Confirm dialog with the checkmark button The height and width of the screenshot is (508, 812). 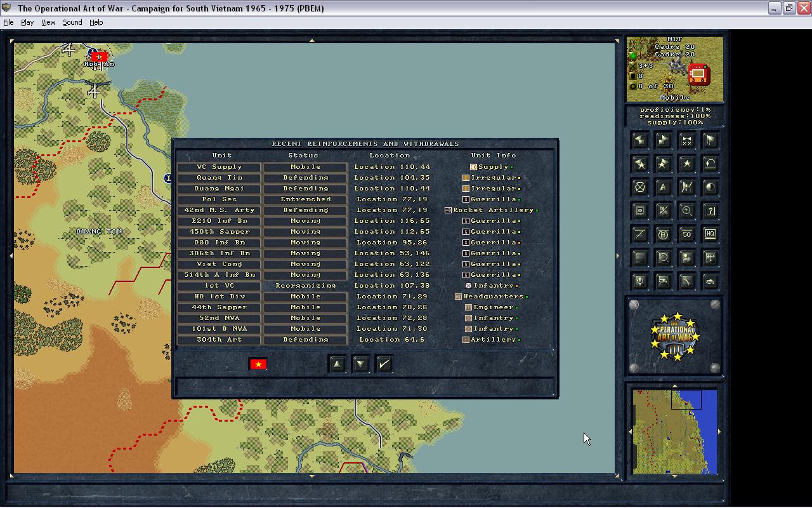(x=384, y=364)
